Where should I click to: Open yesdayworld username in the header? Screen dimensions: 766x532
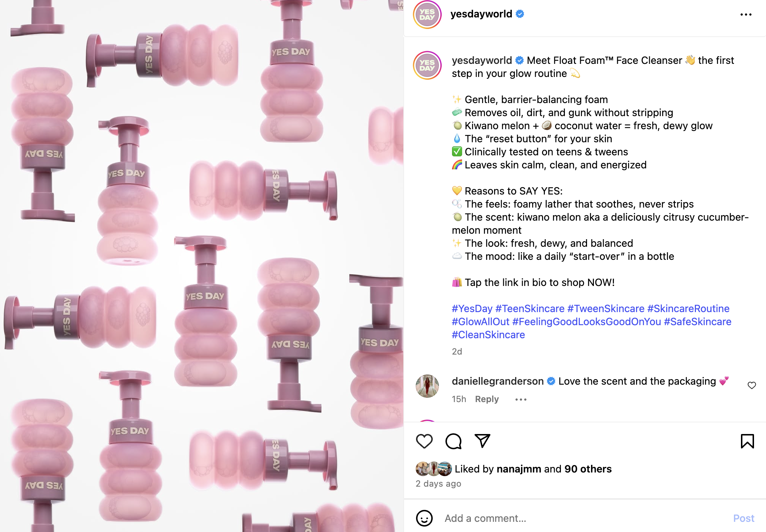point(481,14)
